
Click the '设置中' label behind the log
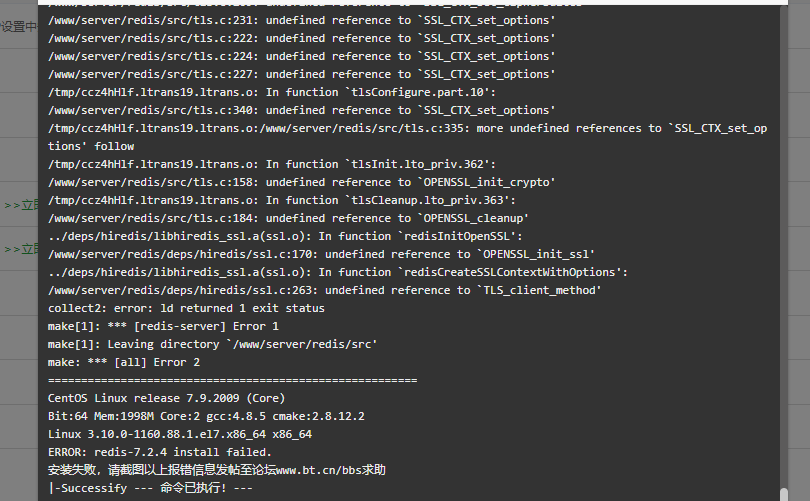(19, 26)
